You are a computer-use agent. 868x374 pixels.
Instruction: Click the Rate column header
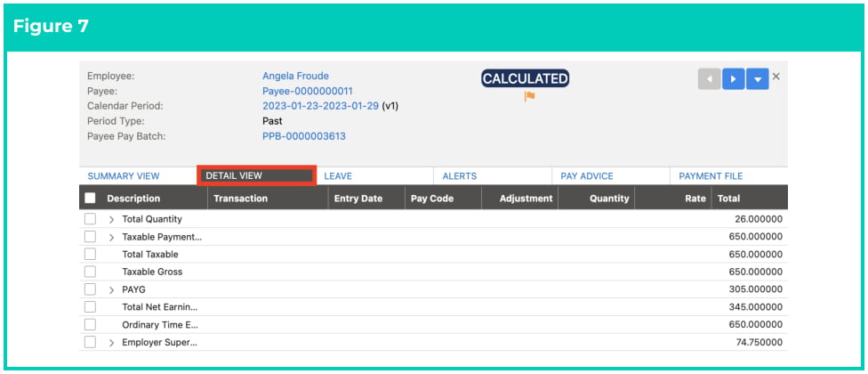click(x=695, y=199)
